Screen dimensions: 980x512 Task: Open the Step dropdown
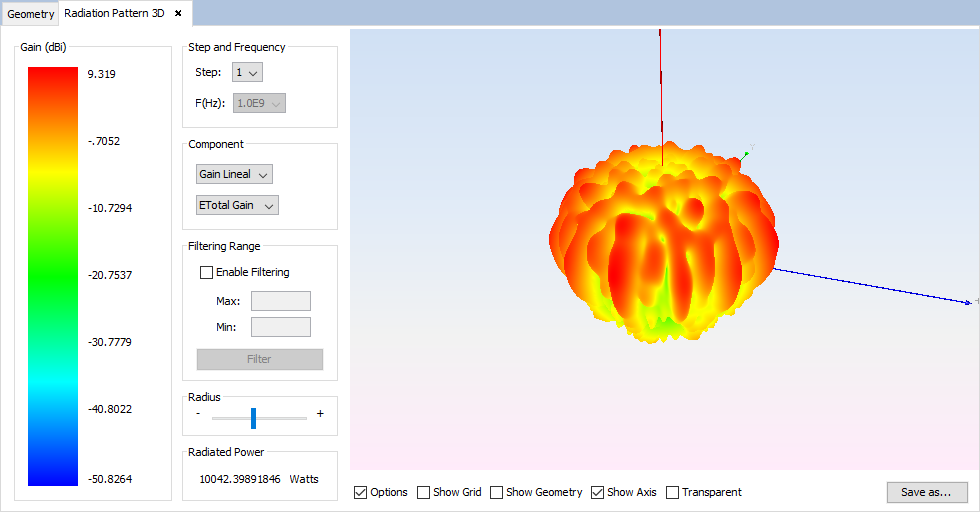(247, 72)
